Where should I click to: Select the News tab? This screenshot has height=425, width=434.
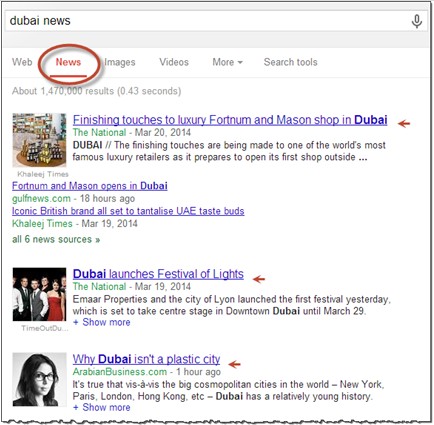[x=68, y=62]
